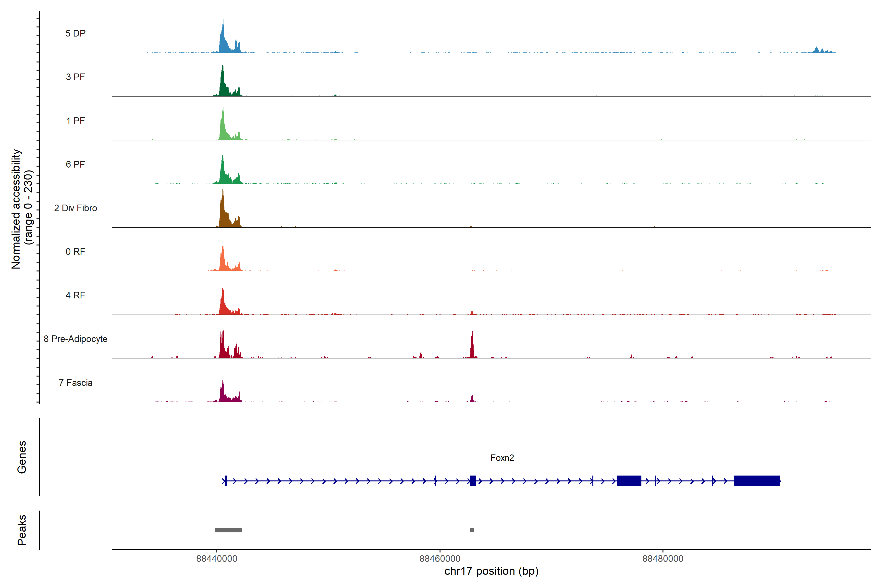This screenshot has height=588, width=882.
Task: Click the Foxn2 gene name label
Action: click(x=502, y=458)
